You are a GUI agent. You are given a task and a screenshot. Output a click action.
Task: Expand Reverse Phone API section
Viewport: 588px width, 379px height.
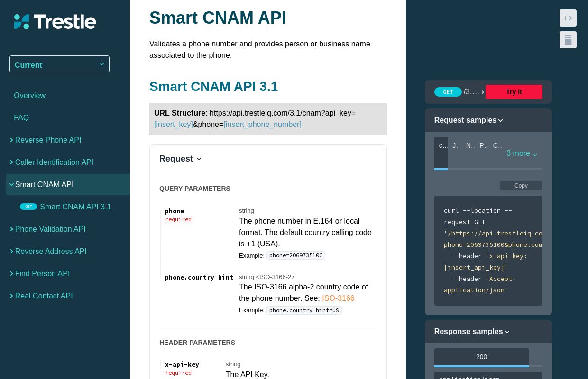pyautogui.click(x=48, y=140)
